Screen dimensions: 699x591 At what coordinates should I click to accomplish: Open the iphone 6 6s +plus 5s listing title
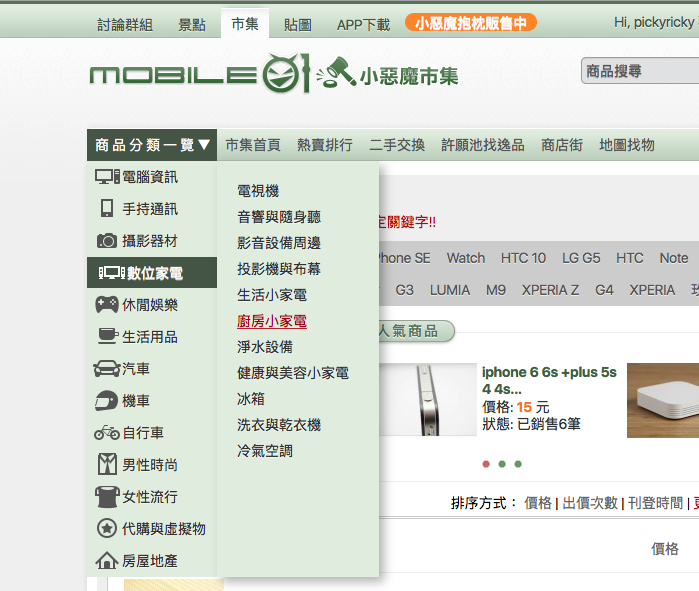pos(549,380)
